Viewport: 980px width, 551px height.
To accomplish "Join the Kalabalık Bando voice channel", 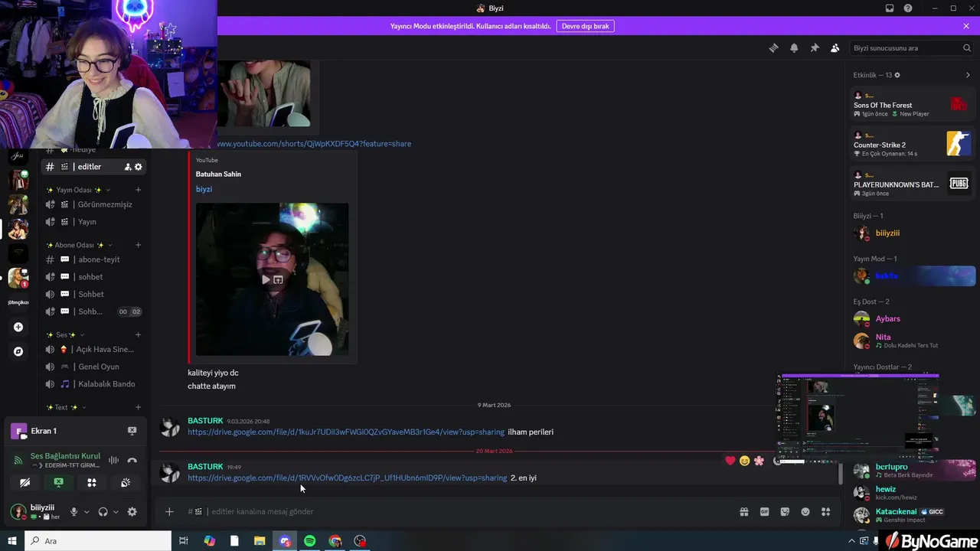I will coord(93,384).
